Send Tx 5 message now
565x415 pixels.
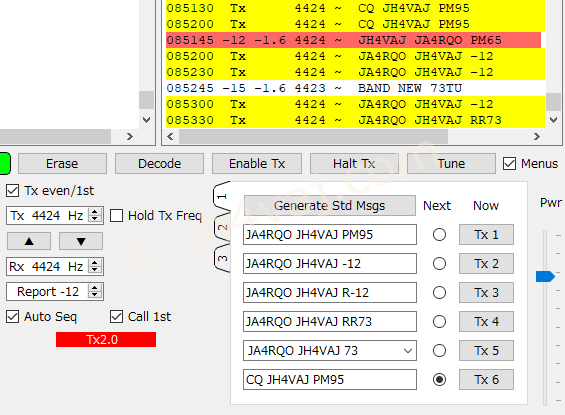click(x=486, y=351)
